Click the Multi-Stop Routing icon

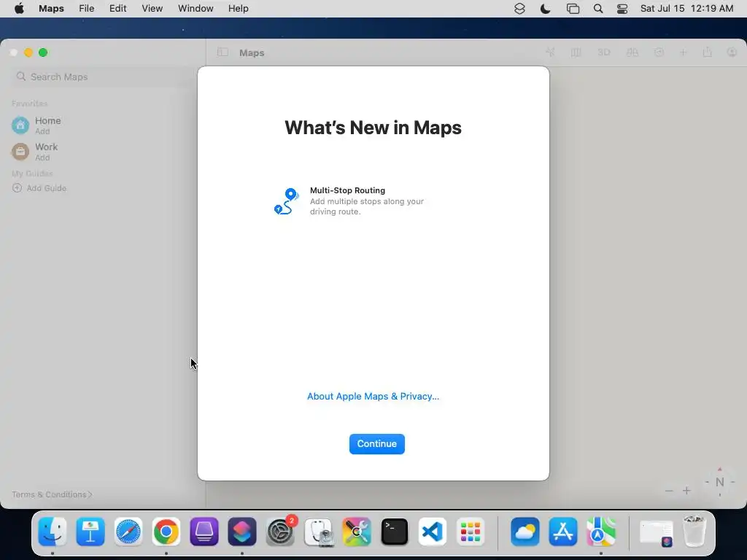click(286, 201)
